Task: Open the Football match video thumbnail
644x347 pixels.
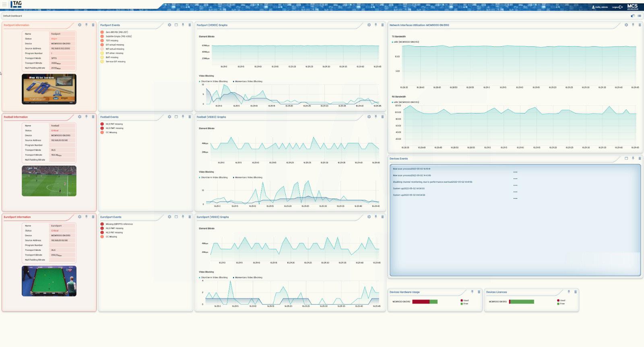Action: click(49, 181)
